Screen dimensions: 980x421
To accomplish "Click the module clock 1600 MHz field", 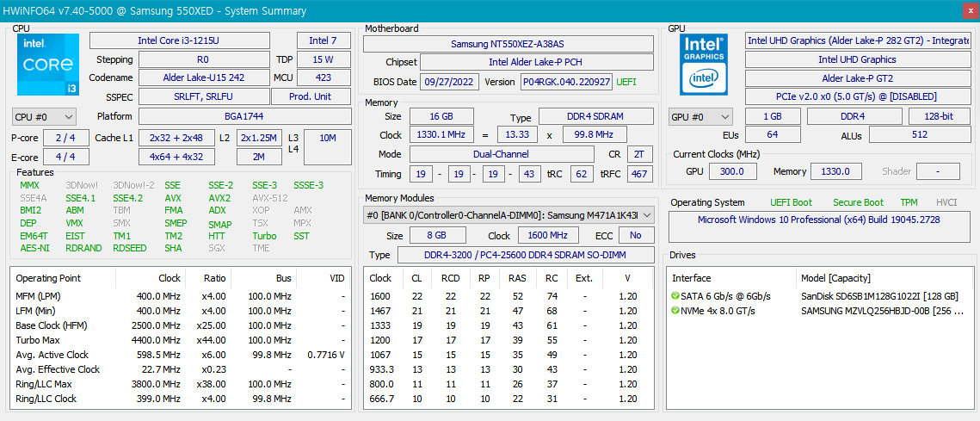I will pos(548,235).
